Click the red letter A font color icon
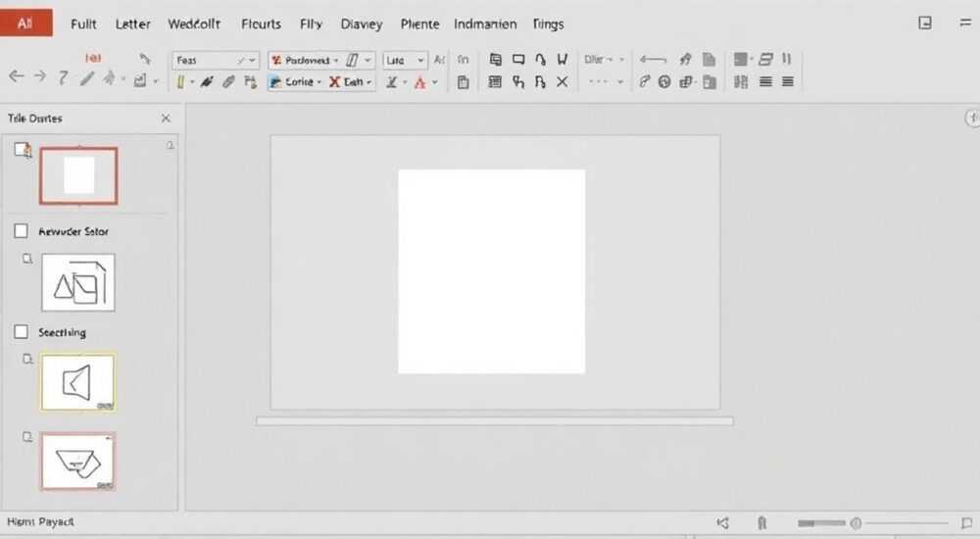The image size is (980, 539). (420, 82)
